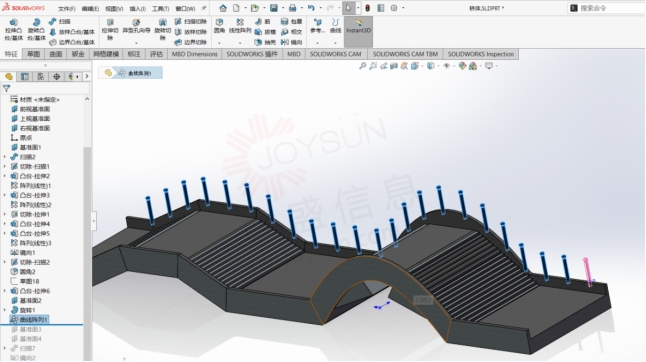The image size is (646, 362).
Task: Expand the 旋转1 feature node
Action: (5, 310)
